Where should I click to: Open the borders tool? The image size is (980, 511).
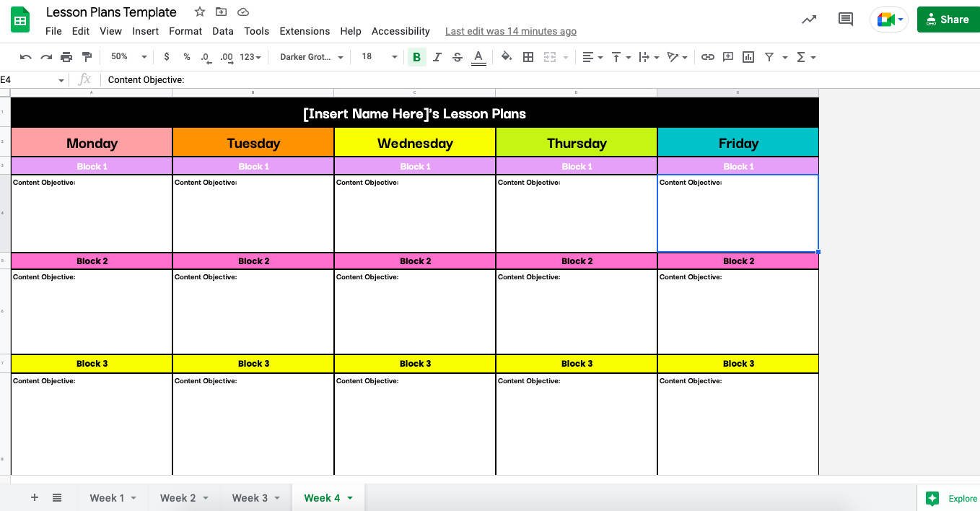click(528, 57)
